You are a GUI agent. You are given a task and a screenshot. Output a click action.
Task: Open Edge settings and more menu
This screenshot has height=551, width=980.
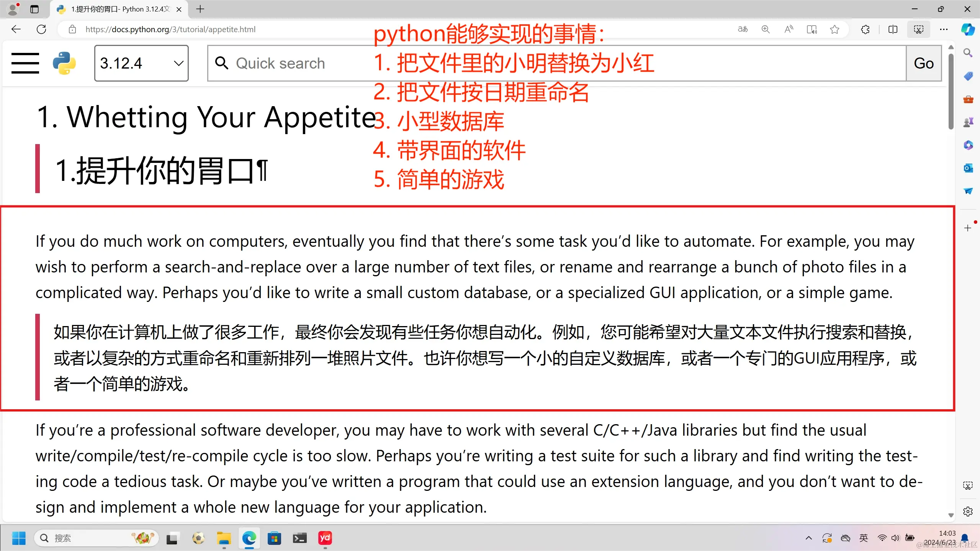pyautogui.click(x=944, y=29)
